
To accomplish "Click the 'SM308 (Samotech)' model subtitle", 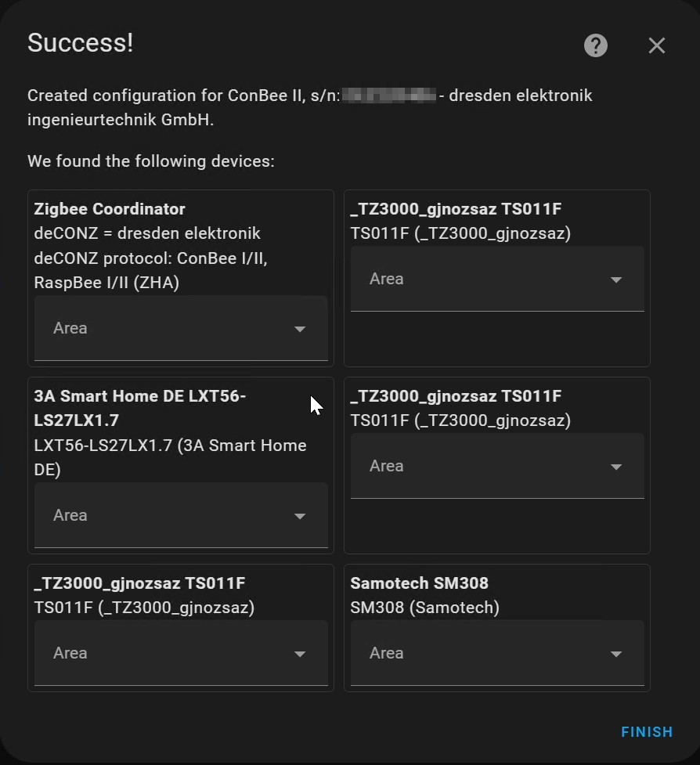I will (x=424, y=608).
